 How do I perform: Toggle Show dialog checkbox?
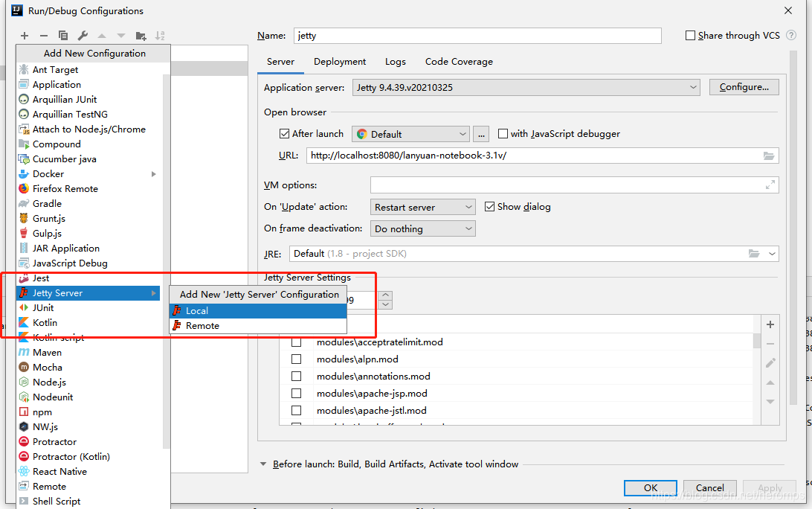(489, 207)
